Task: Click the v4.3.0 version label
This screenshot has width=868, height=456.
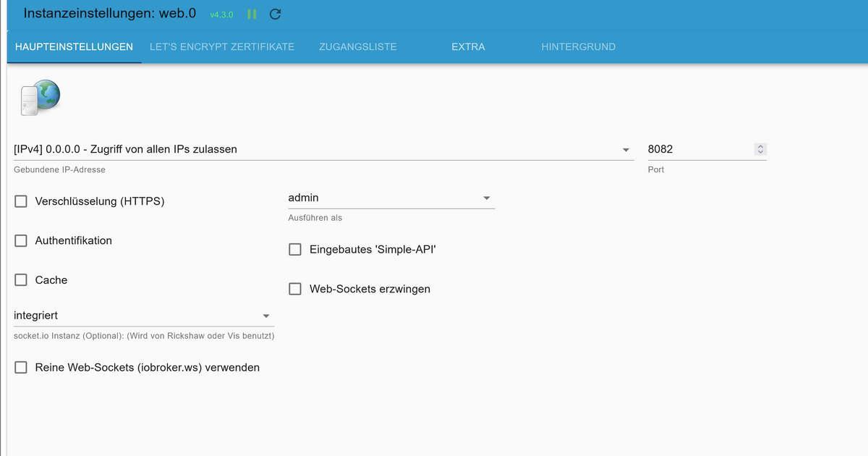Action: tap(221, 15)
